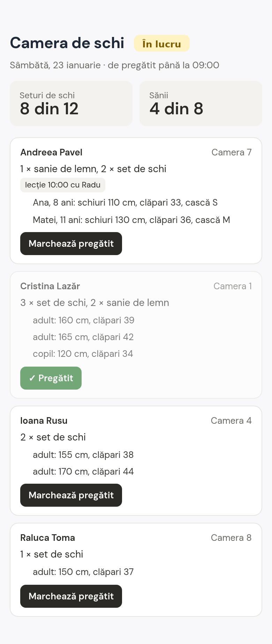Toggle the green Pregătit button for Cristina Lazăr

point(51,378)
